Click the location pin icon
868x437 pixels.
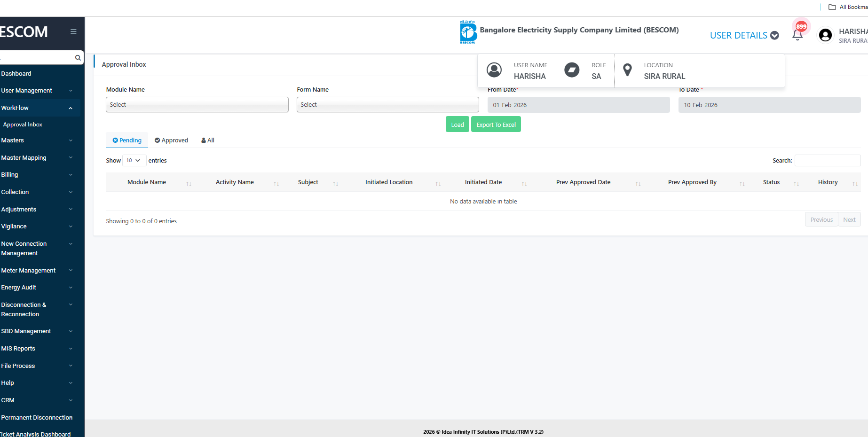click(x=627, y=70)
